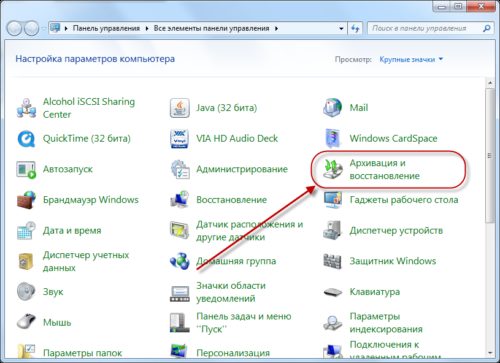Open Крупные значки view dropdown
Viewport: 500px width, 363px height.
[411, 59]
